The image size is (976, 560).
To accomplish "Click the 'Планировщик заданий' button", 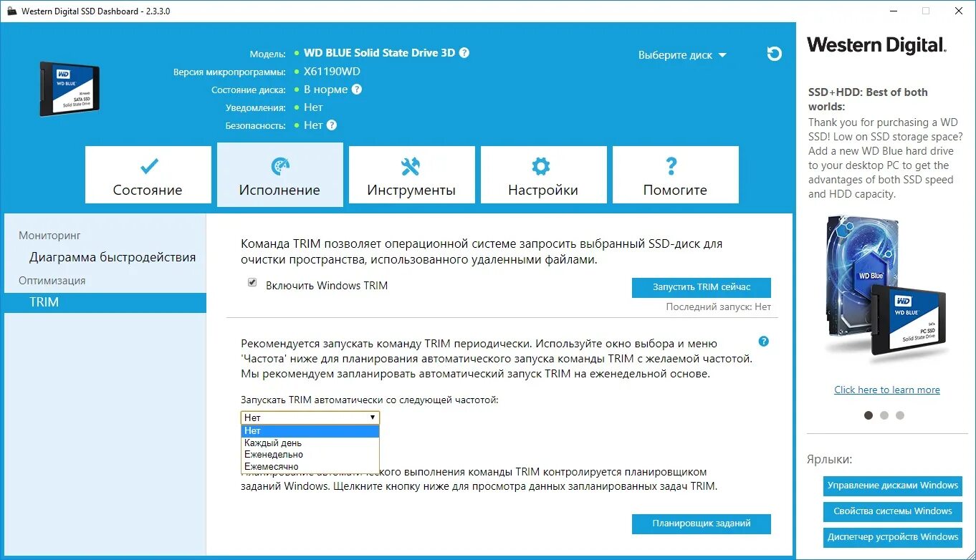I will [x=702, y=523].
